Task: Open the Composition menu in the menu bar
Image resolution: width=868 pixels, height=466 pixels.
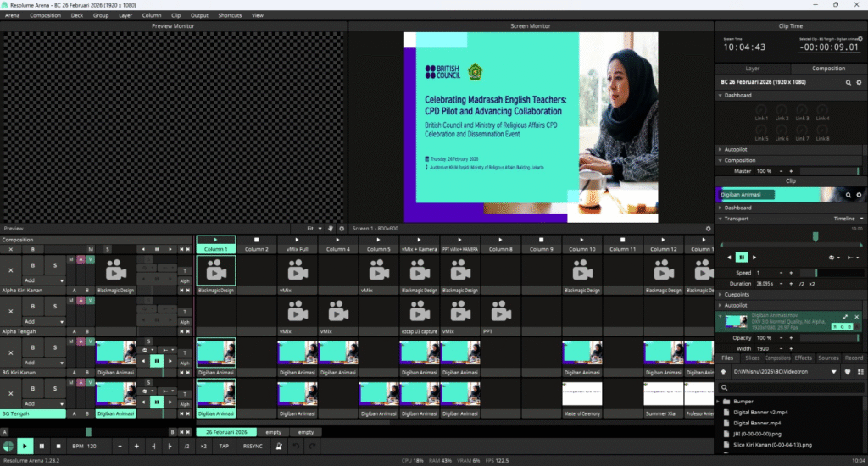Action: (45, 15)
